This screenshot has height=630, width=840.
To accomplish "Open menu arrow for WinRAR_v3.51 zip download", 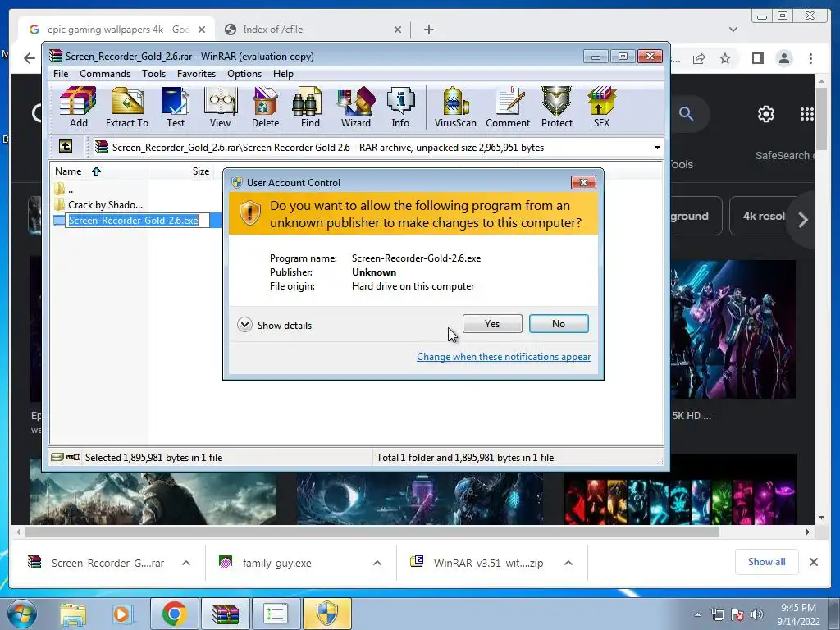I will [568, 563].
